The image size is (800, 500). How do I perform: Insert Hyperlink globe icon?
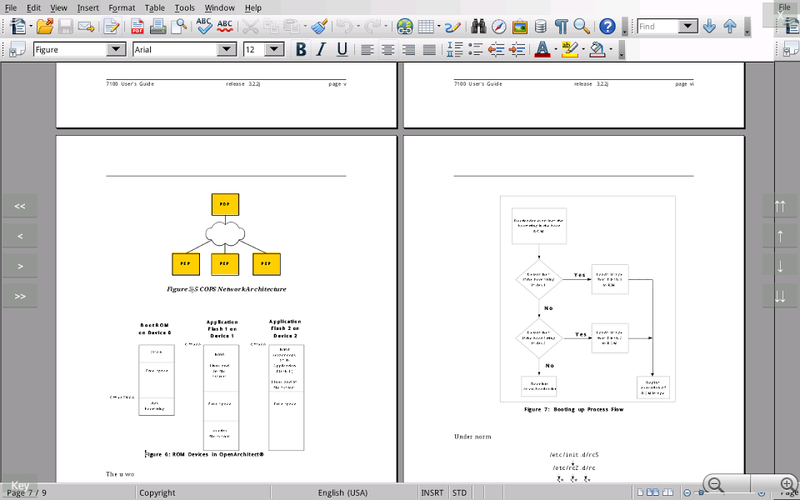coord(405,26)
